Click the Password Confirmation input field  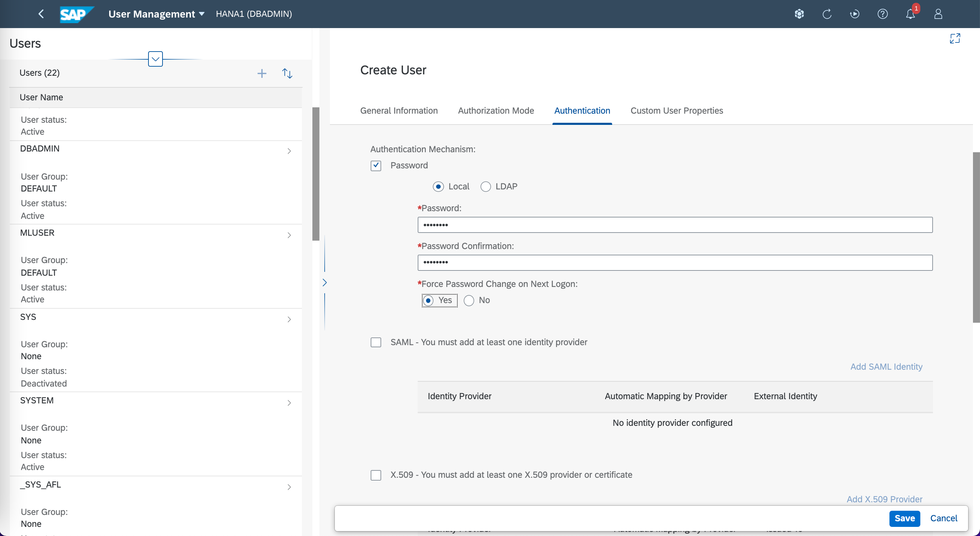675,263
